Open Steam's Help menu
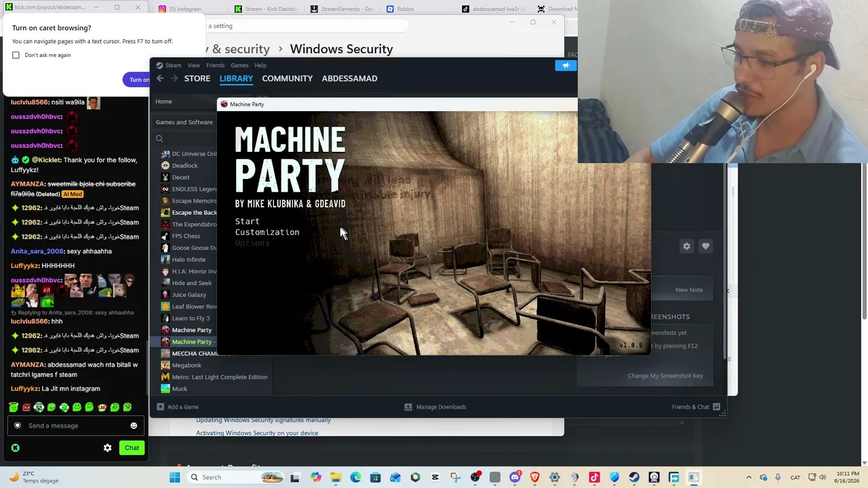The height and width of the screenshot is (488, 868). click(260, 65)
